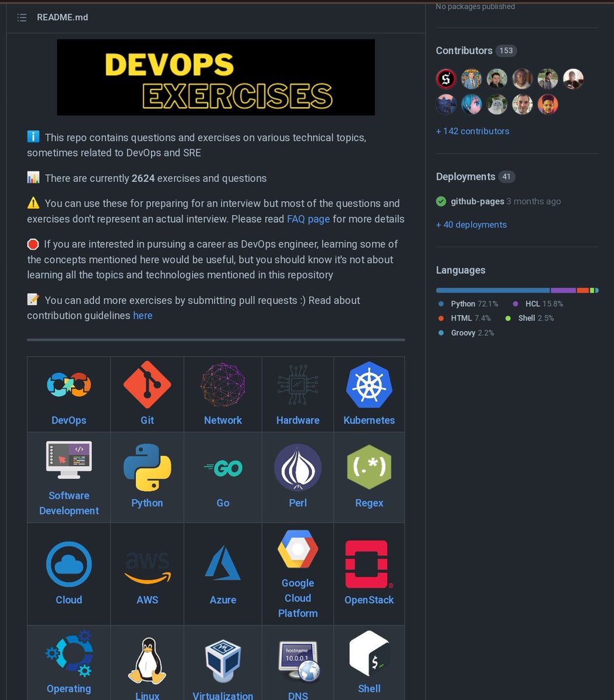Click the 153 contributors count badge

tap(506, 51)
